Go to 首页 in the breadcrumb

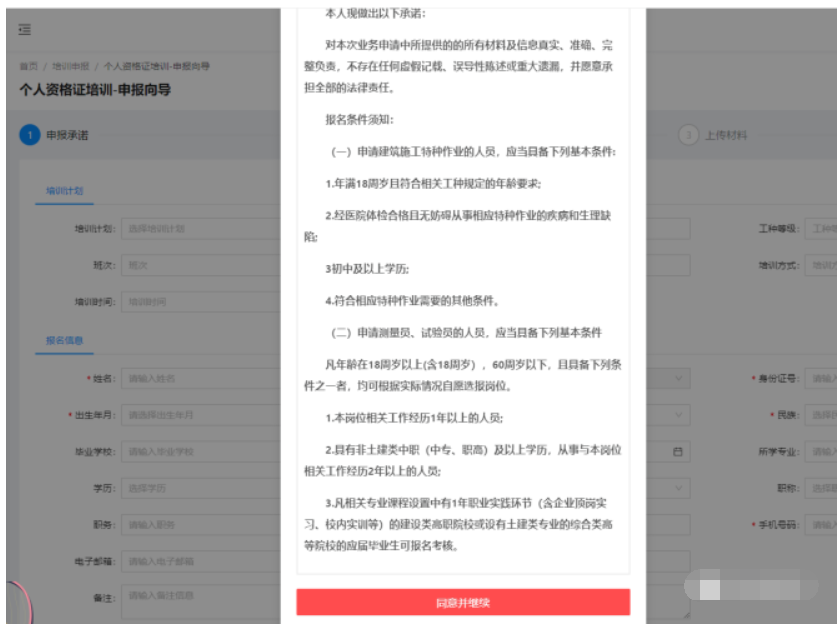pos(28,66)
